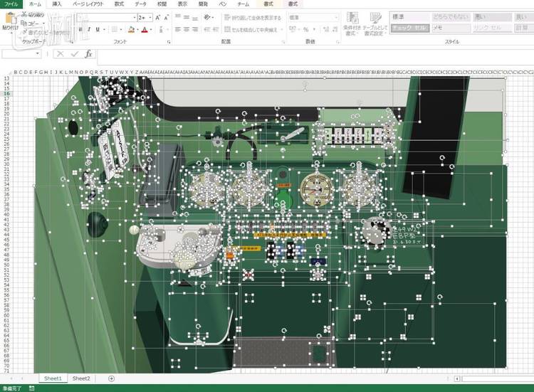Screen dimensions: 534x392
Task: Apply the Check Cell (チェック セル) style
Action: (410, 27)
